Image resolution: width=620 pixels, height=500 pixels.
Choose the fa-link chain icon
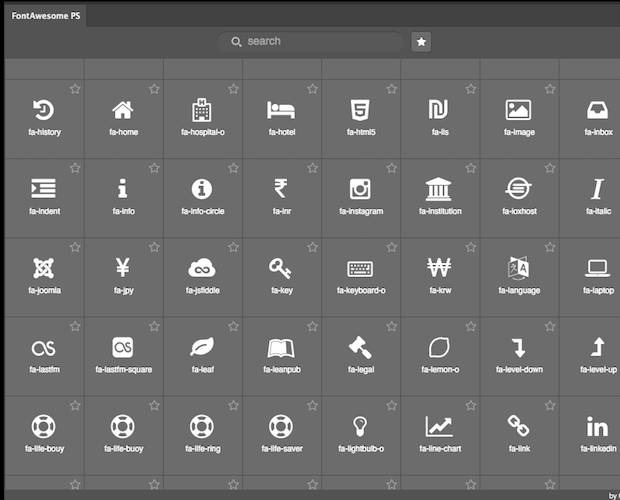[x=518, y=426]
